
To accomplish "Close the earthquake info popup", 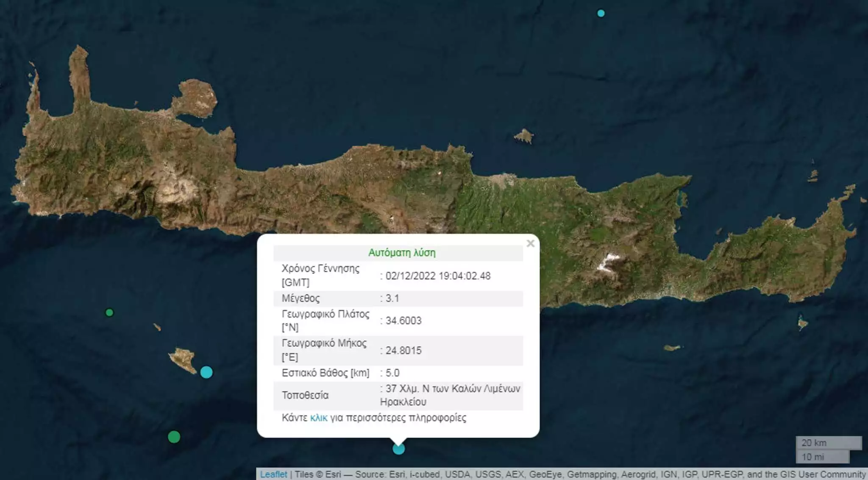I will (x=530, y=243).
